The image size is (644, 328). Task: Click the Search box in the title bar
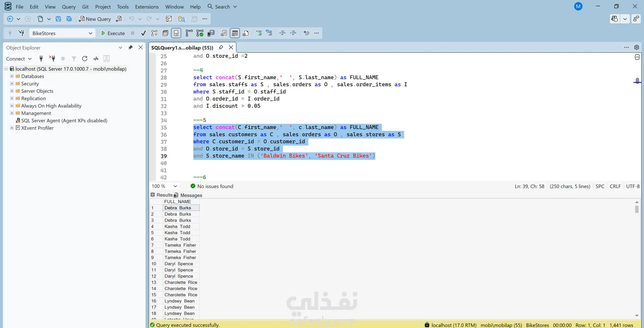click(x=222, y=7)
